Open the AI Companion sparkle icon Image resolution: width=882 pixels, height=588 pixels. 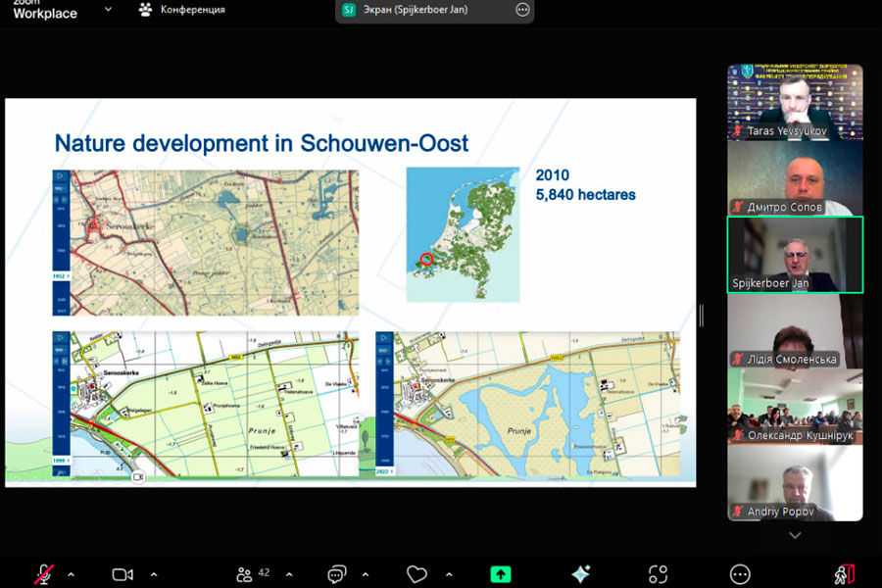(580, 574)
